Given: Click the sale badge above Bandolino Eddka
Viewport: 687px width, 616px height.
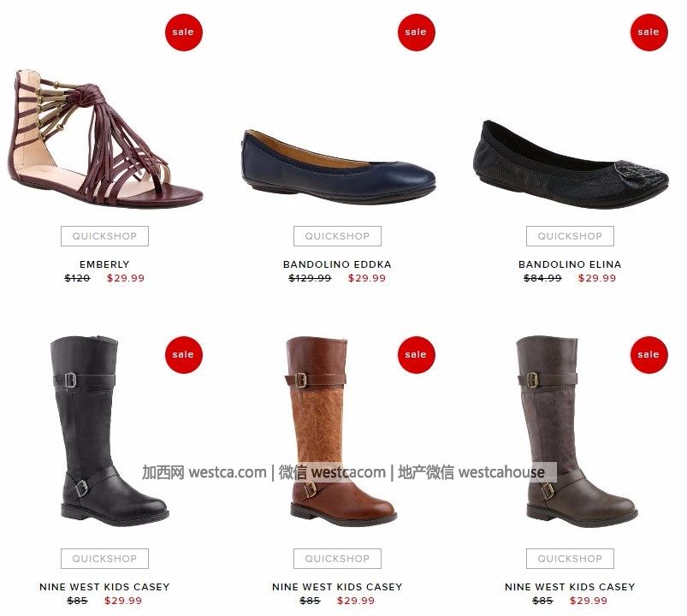Looking at the screenshot, I should (417, 33).
